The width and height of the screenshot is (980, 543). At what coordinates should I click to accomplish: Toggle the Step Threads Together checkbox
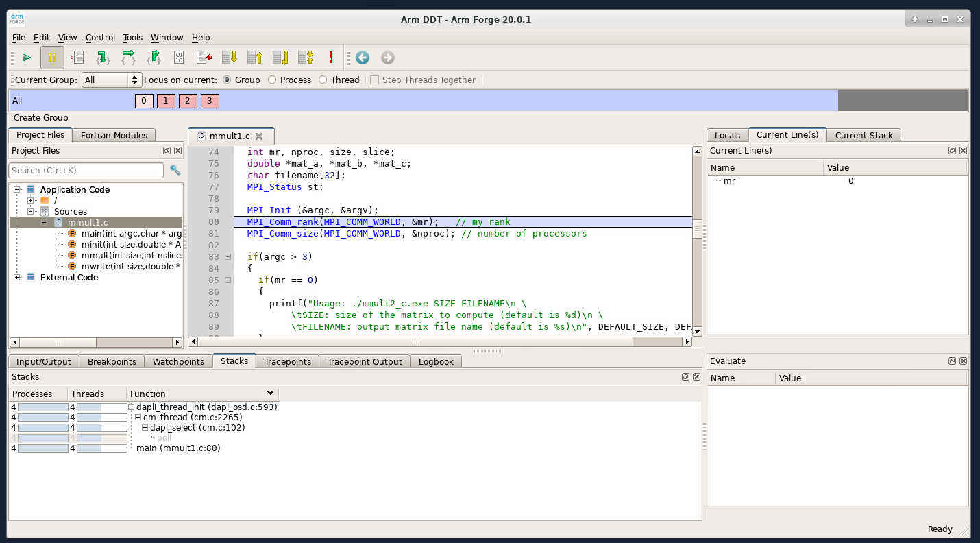tap(374, 80)
